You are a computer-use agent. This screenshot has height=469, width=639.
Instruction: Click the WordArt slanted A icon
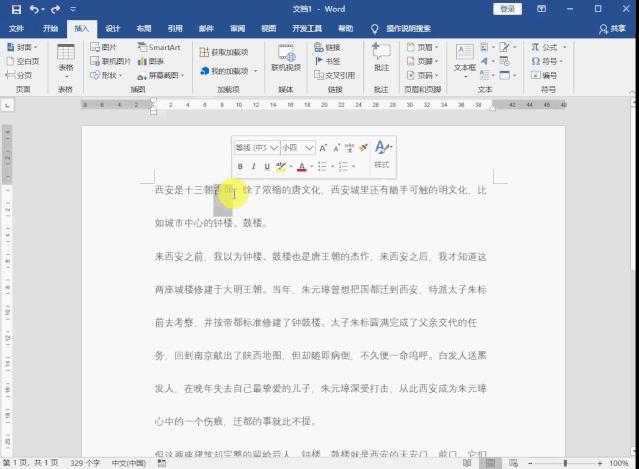click(x=487, y=61)
